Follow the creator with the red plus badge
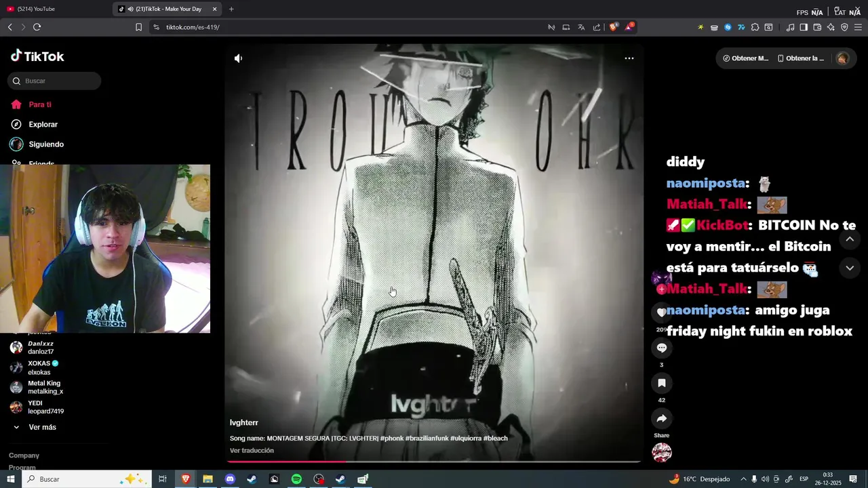The height and width of the screenshot is (488, 868). click(x=661, y=289)
